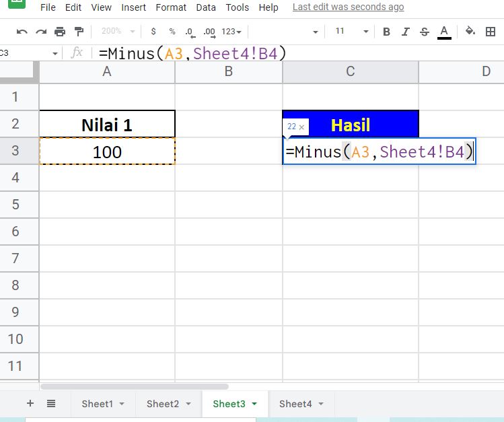Select column B header
Viewport: 504px width, 422px height.
(x=229, y=71)
